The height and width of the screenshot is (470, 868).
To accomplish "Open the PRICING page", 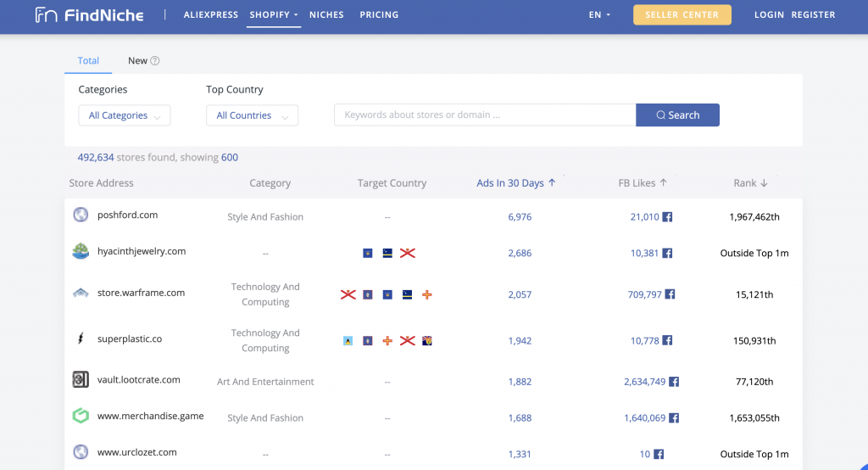I will pyautogui.click(x=379, y=15).
